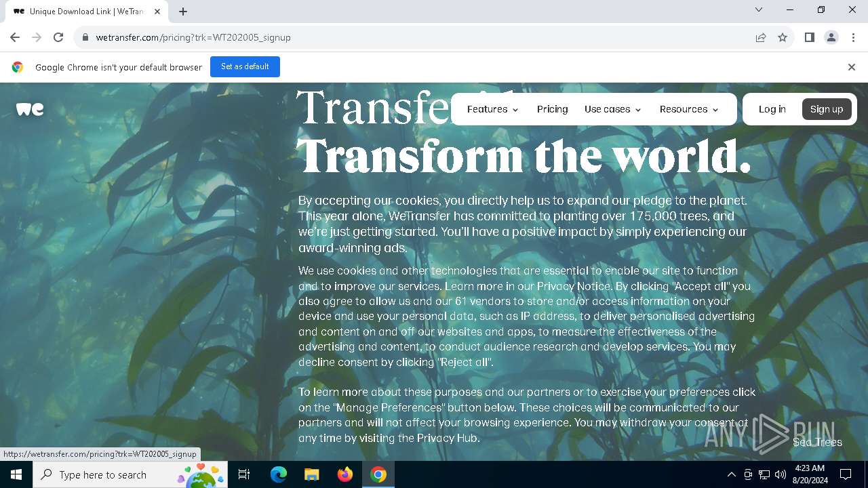
Task: Click the padlock site info icon
Action: tap(85, 37)
